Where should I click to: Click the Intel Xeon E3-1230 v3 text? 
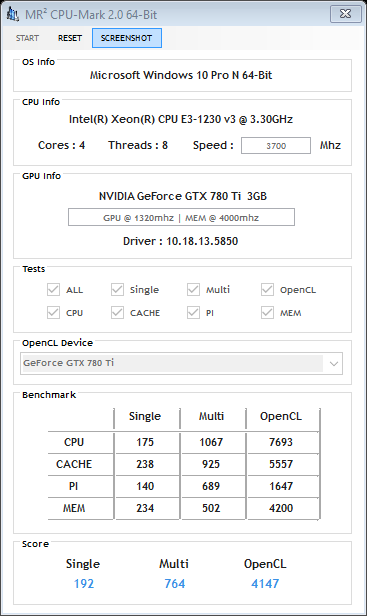pyautogui.click(x=181, y=119)
